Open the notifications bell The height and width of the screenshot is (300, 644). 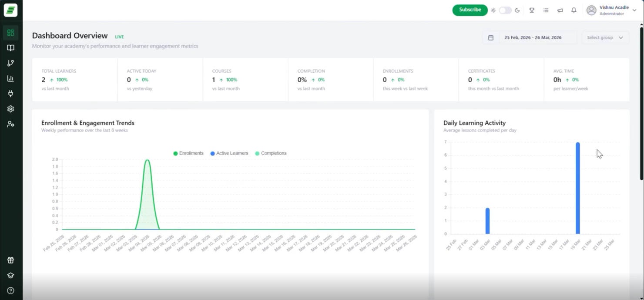tap(574, 10)
